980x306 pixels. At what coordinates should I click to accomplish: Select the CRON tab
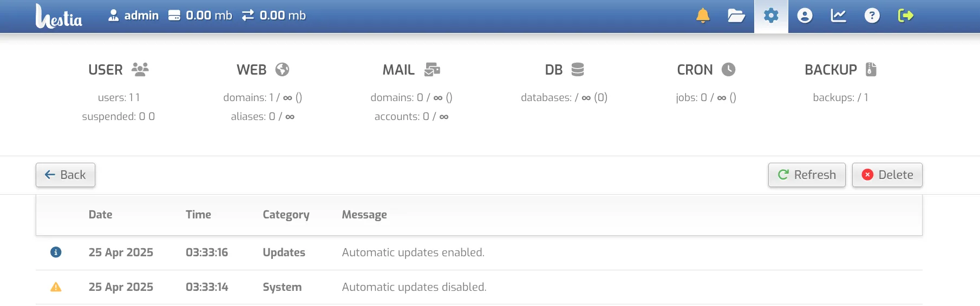[x=706, y=70]
